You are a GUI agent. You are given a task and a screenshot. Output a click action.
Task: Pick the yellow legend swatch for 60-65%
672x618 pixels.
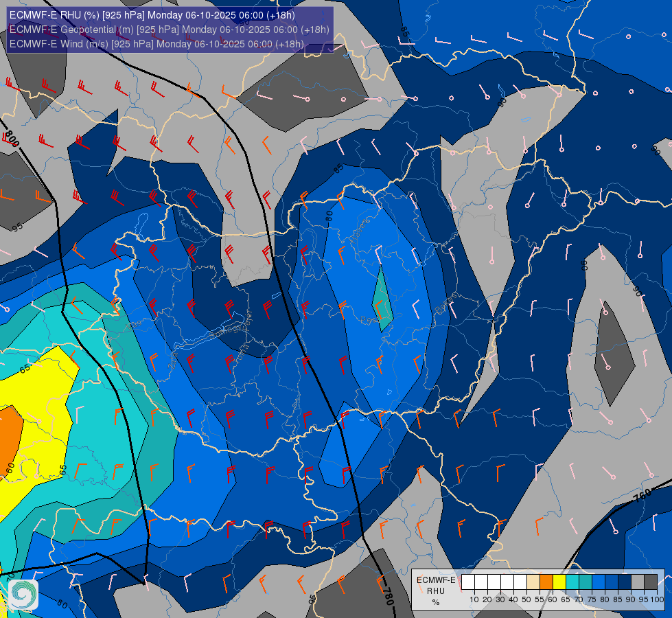(x=559, y=582)
